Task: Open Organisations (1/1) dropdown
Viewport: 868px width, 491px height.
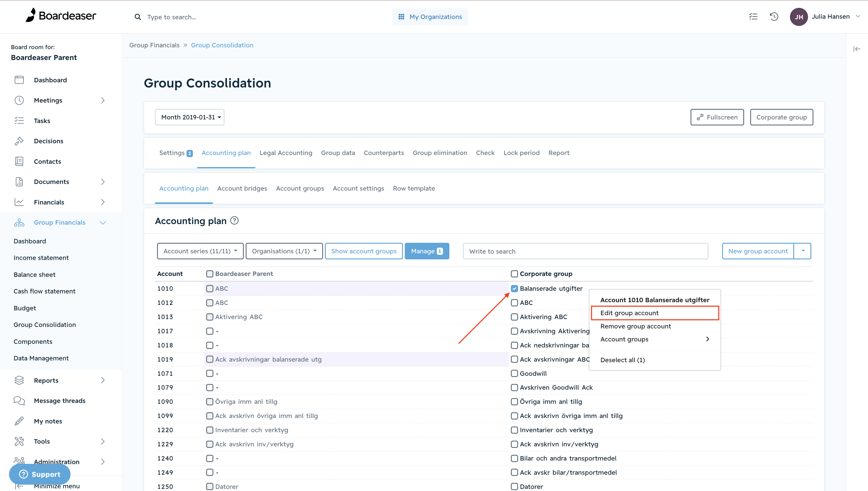Action: coord(284,251)
